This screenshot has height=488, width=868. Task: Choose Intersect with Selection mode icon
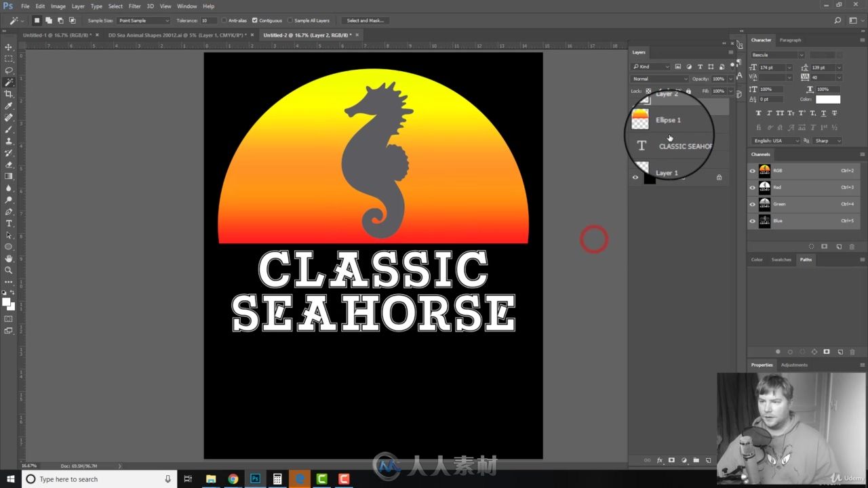[x=72, y=20]
